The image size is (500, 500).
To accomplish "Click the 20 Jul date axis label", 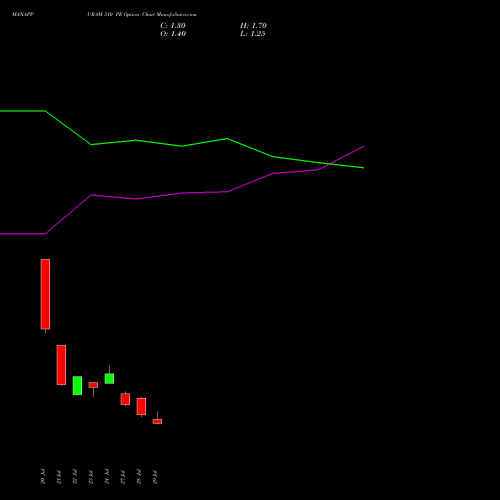I will pos(43,476).
